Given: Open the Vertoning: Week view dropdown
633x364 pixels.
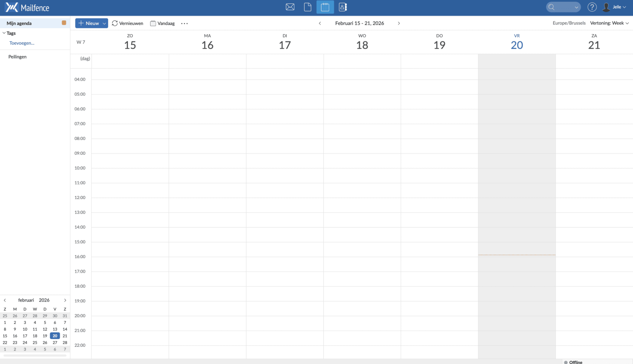Looking at the screenshot, I should tap(609, 23).
